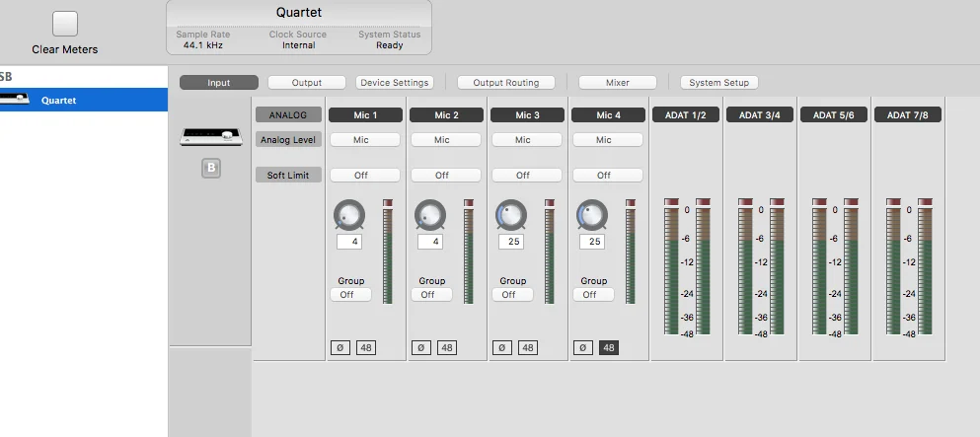Click the ADAT 7/8 channel label

(908, 114)
